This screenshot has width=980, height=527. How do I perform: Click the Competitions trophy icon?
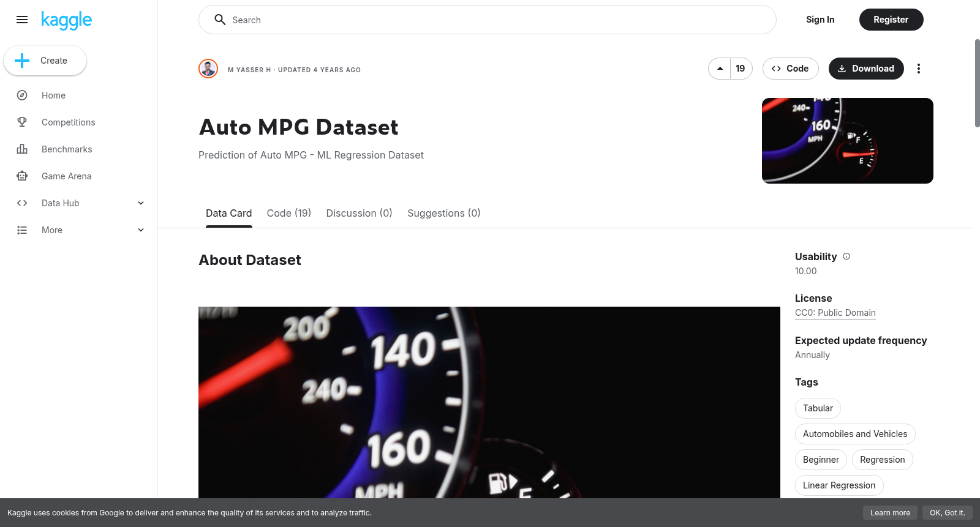(x=22, y=122)
